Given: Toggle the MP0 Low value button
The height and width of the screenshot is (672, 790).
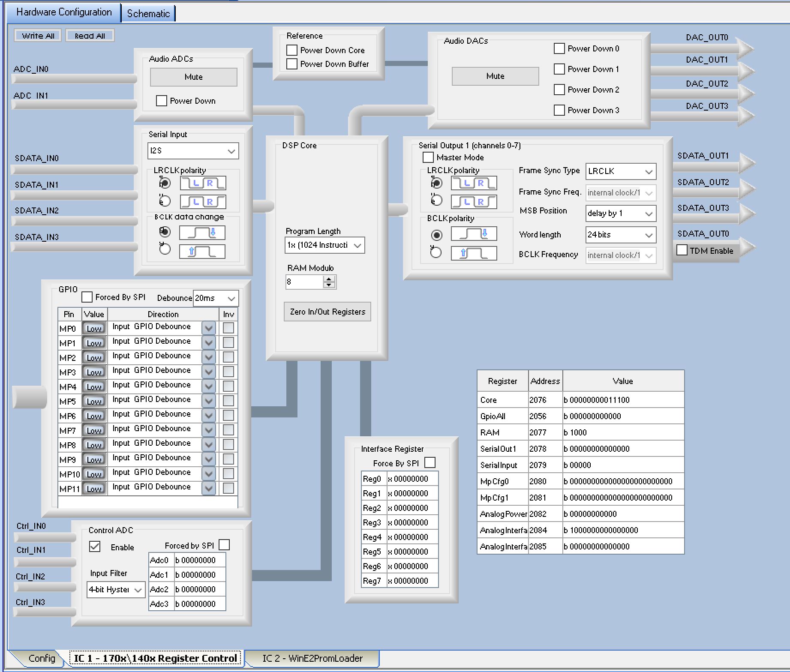Looking at the screenshot, I should click(94, 329).
